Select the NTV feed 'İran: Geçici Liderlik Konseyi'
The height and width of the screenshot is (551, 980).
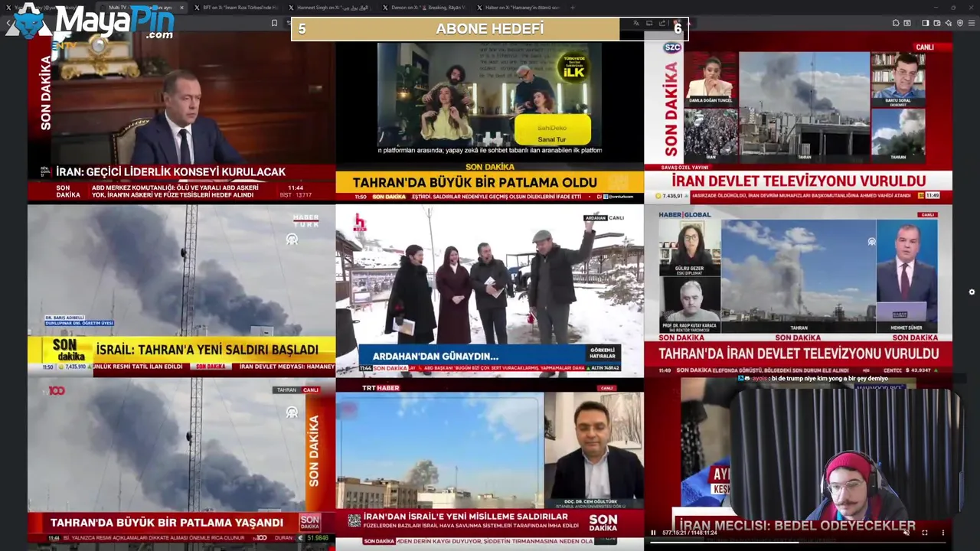tap(181, 117)
